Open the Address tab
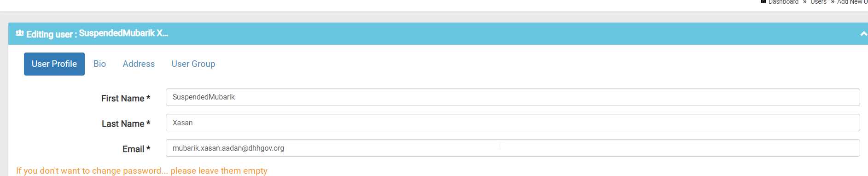Screen dimensions: 868x176 [x=139, y=64]
